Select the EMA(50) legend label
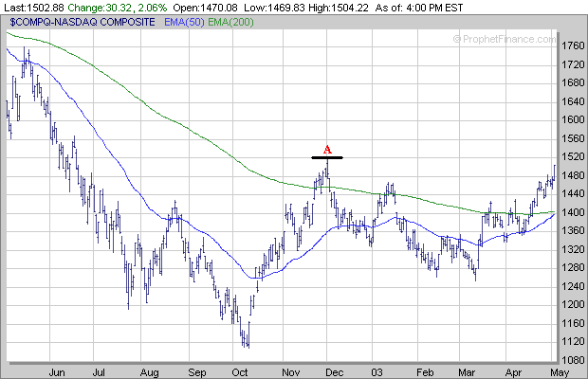Viewport: 588px width, 379px height. tap(184, 22)
